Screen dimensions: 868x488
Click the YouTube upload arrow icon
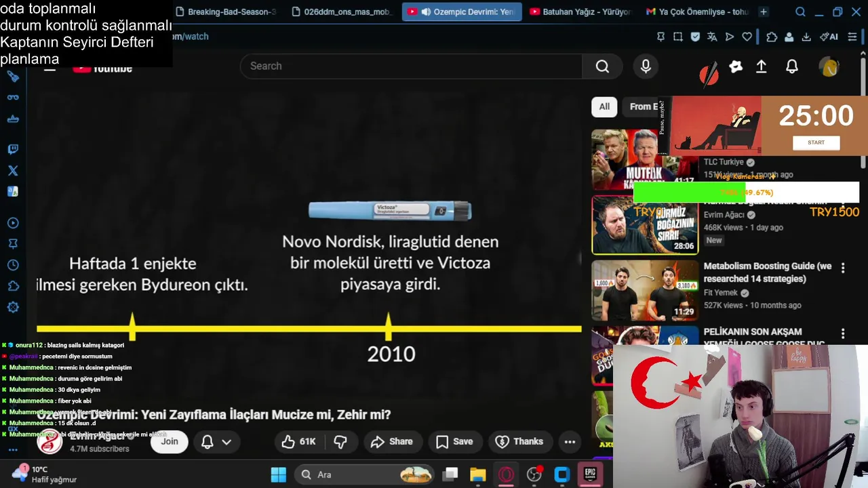coord(762,66)
